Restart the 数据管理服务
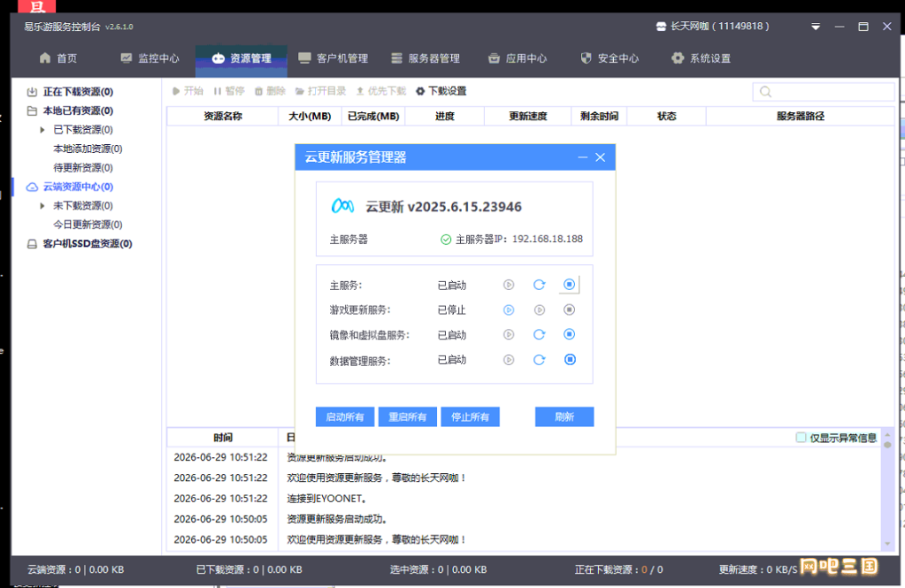Viewport: 905px width, 588px height. [x=539, y=360]
